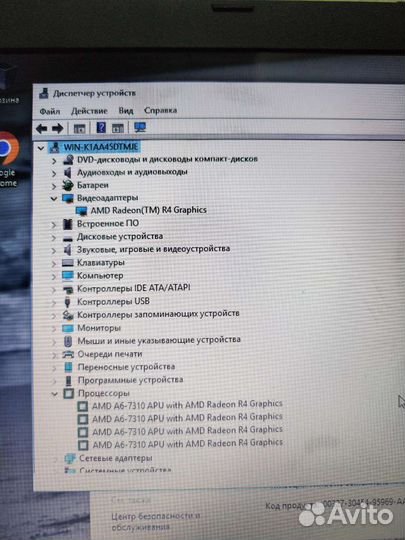Expand the Дисковые устройства category
The width and height of the screenshot is (405, 540).
pos(54,238)
